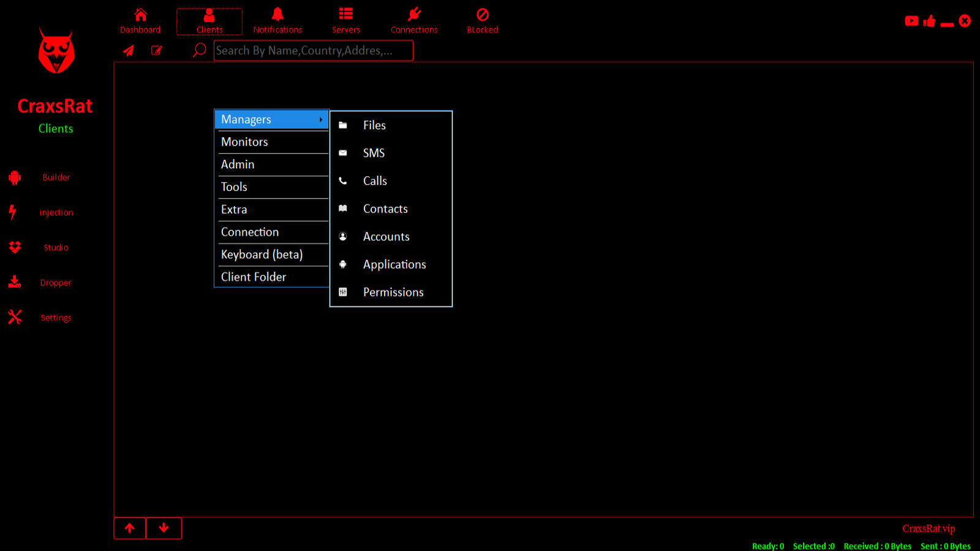Open the Dashboard home icon
980x551 pixels.
[x=140, y=15]
